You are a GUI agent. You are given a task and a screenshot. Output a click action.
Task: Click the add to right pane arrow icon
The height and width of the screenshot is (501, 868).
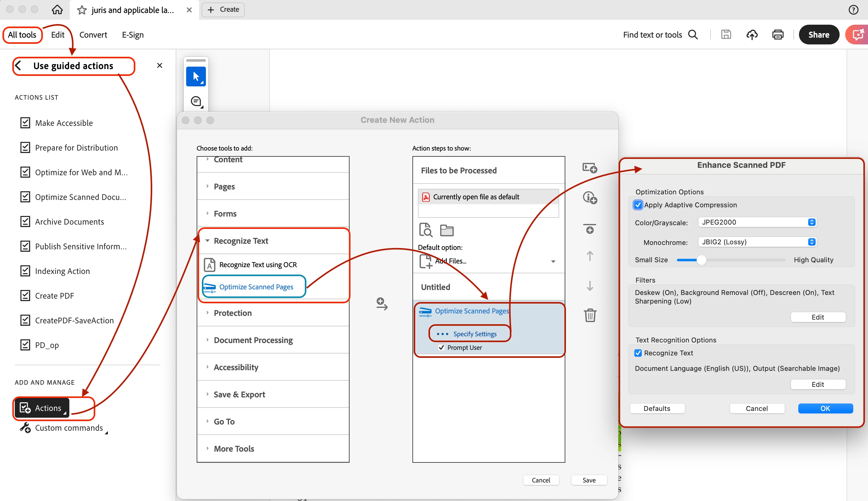pyautogui.click(x=382, y=304)
